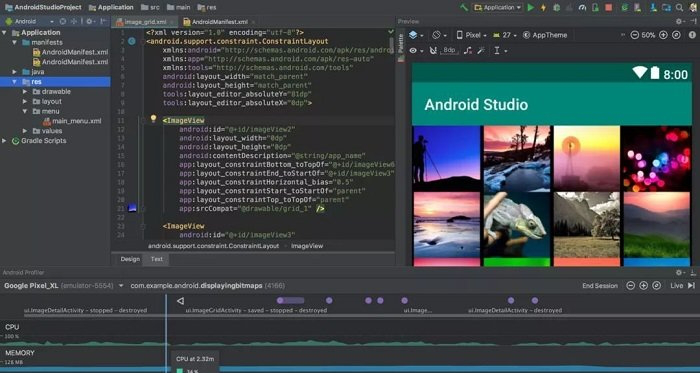This screenshot has width=700, height=387.
Task: Switch to the Design tab
Action: tap(130, 259)
